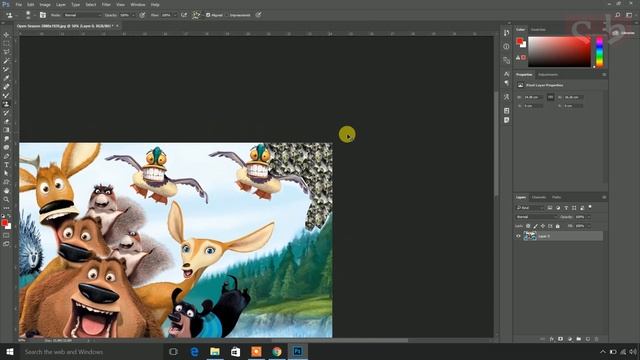The height and width of the screenshot is (360, 640).
Task: Open the Filter menu
Action: 106,4
